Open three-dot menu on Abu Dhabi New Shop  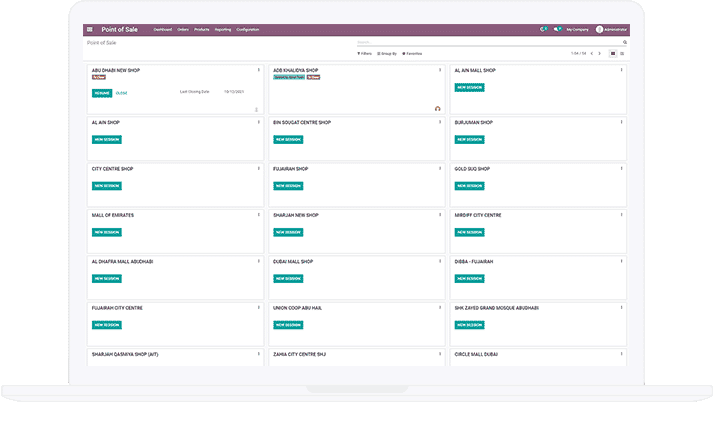coord(259,70)
